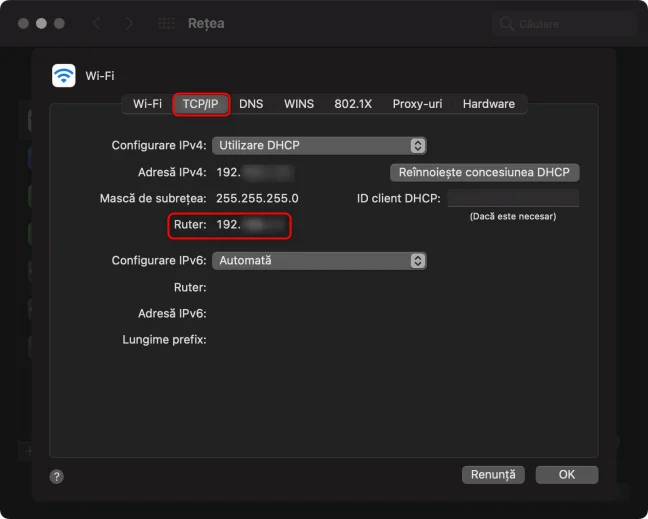Viewport: 648px width, 519px height.
Task: Confirm with the OK button
Action: tap(567, 475)
